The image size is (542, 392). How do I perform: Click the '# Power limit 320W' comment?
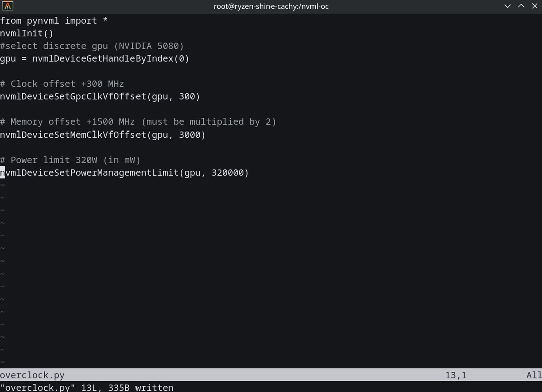click(70, 160)
